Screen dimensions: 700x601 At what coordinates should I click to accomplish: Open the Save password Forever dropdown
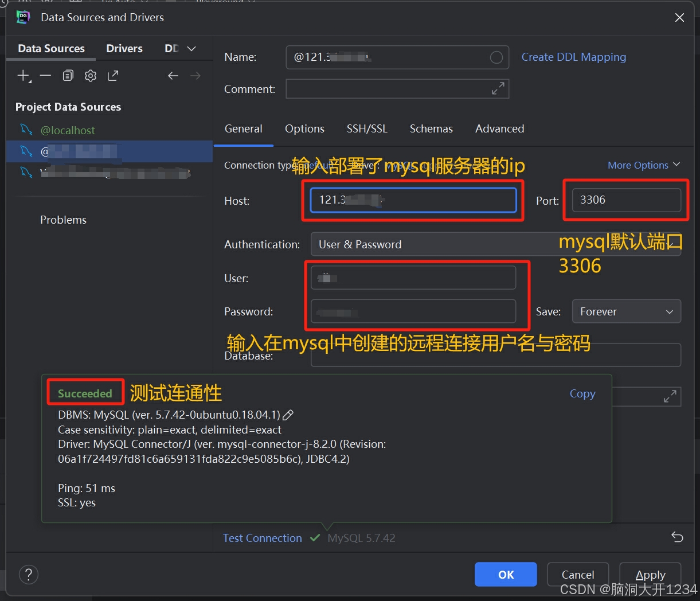pos(626,311)
